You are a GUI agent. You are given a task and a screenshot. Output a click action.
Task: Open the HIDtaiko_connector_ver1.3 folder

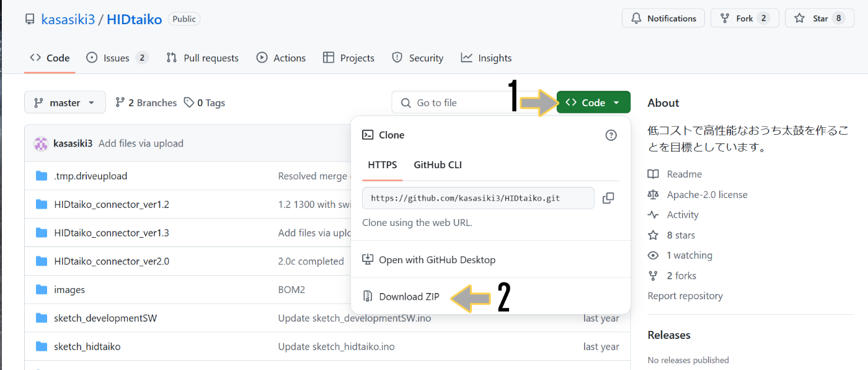click(112, 233)
